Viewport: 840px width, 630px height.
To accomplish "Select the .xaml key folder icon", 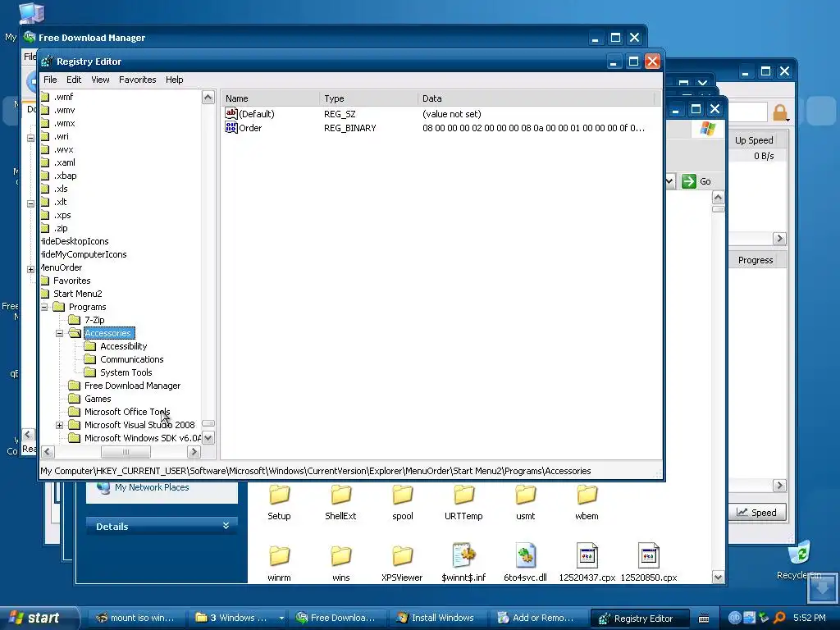I will point(45,162).
